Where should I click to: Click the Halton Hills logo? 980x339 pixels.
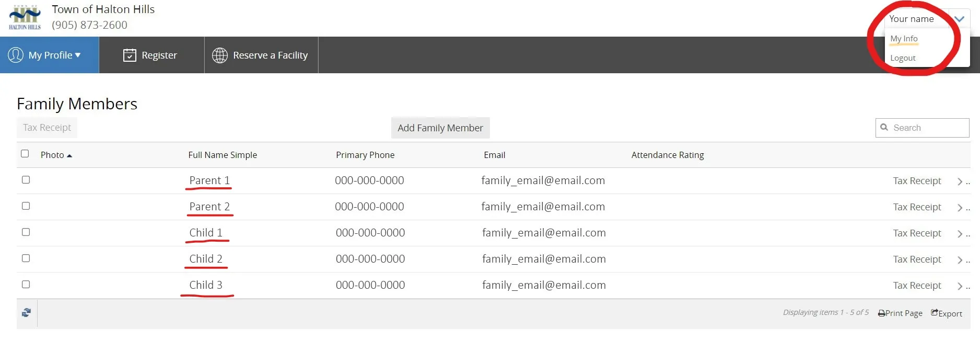[25, 17]
